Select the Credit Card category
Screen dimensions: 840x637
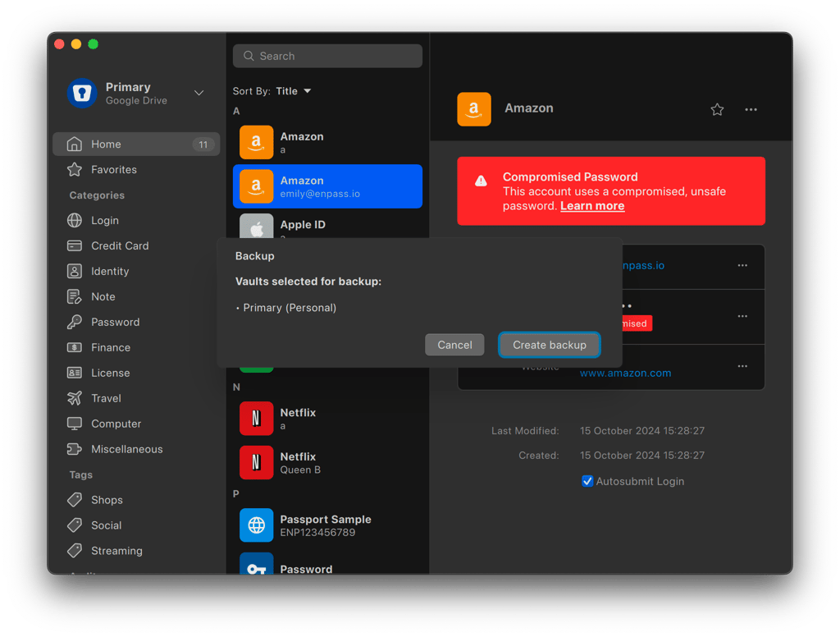136,245
